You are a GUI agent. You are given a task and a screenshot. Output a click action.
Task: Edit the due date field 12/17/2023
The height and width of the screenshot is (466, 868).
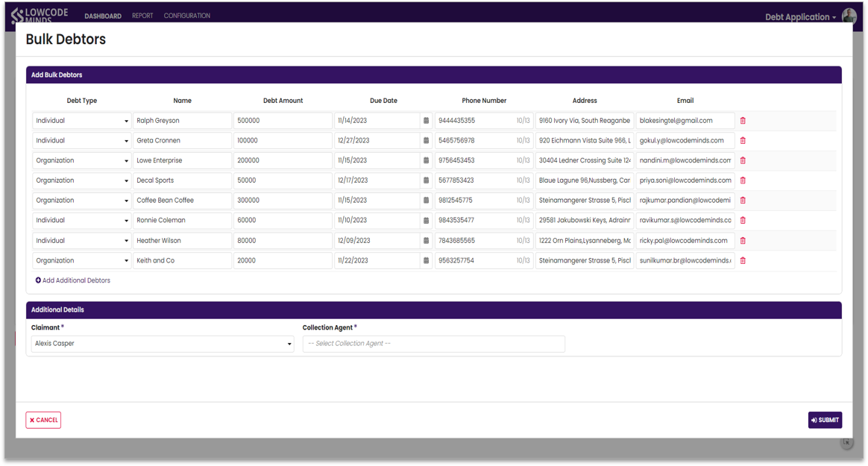377,180
